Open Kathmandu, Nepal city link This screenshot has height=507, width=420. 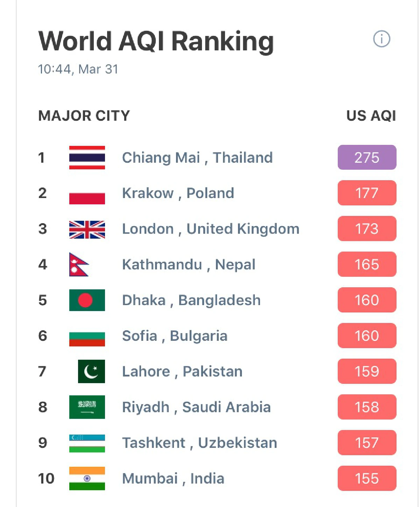coord(189,265)
